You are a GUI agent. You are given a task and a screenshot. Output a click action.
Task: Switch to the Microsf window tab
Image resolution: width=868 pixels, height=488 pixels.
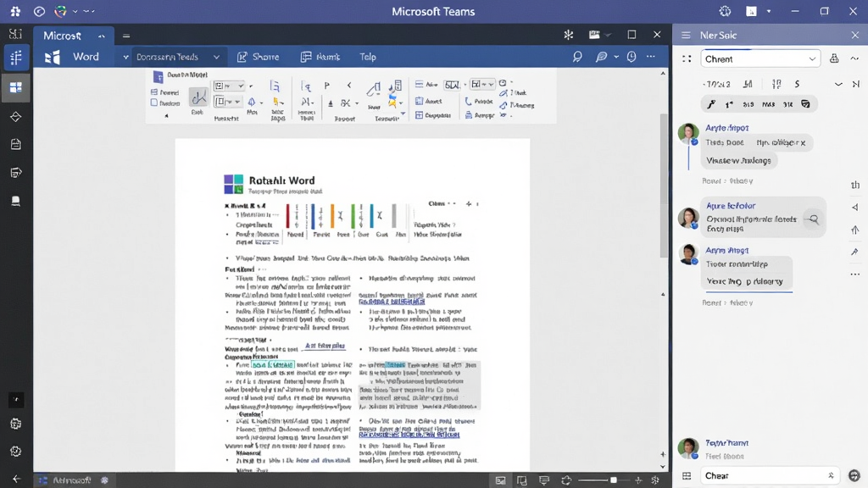pyautogui.click(x=74, y=36)
